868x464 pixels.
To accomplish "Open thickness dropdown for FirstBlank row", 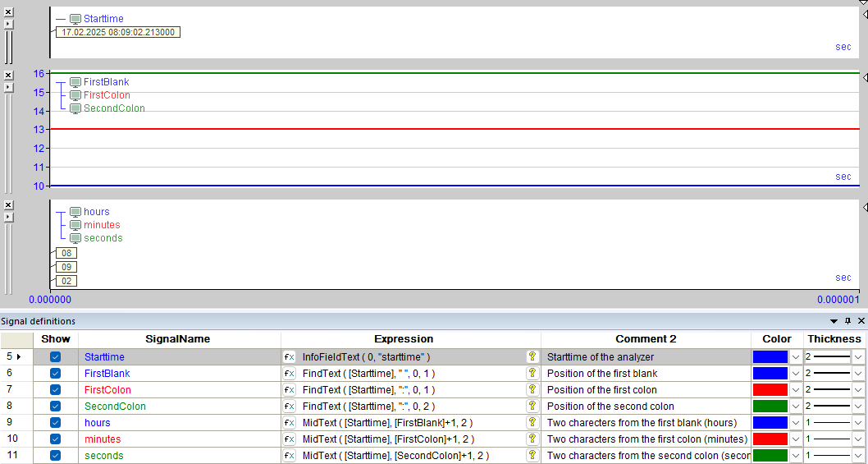I will 858,374.
